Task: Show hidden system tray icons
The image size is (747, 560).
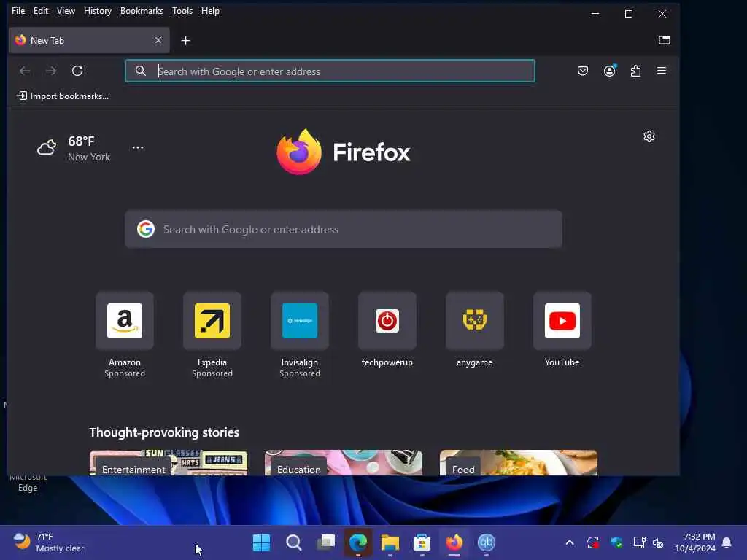Action: (x=570, y=542)
